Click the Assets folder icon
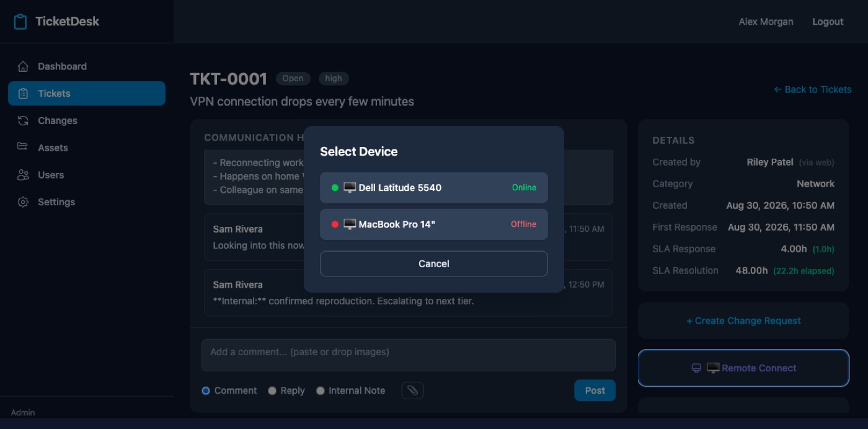The height and width of the screenshot is (429, 868). 23,148
